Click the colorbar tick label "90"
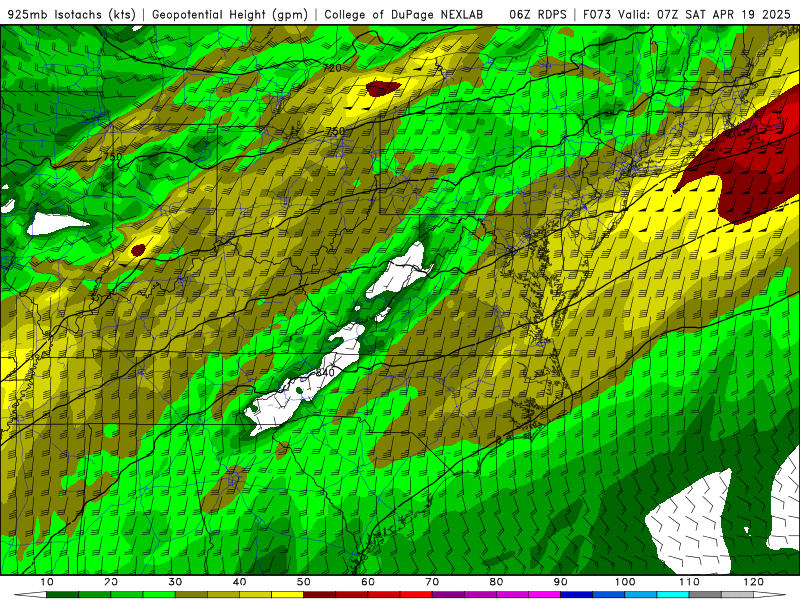 click(x=561, y=582)
